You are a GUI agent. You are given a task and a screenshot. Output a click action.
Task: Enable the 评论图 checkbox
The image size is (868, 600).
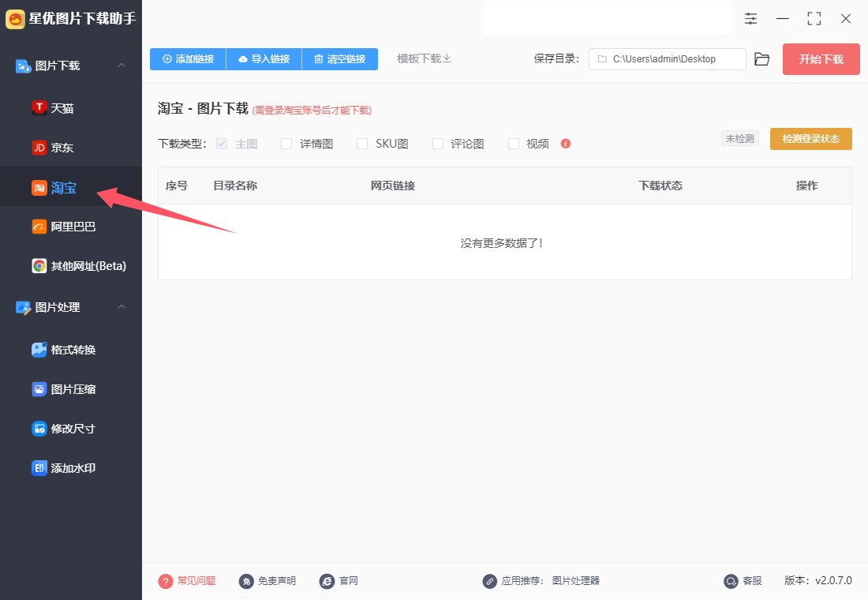coord(438,144)
